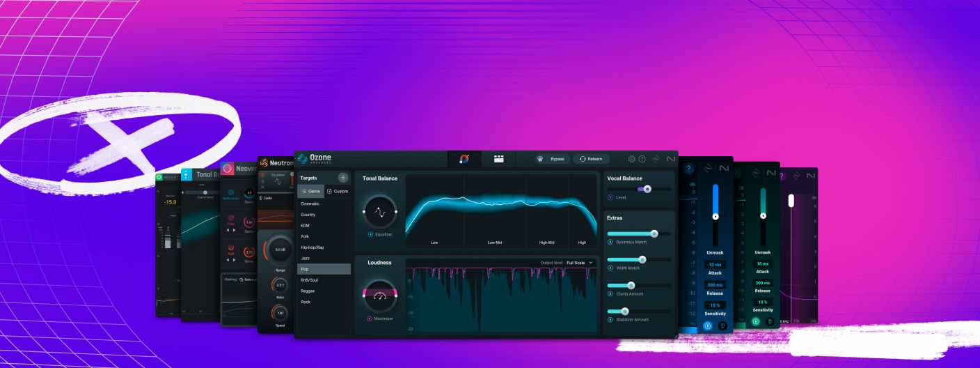
Task: Select the Pop genre target
Action: pos(324,269)
